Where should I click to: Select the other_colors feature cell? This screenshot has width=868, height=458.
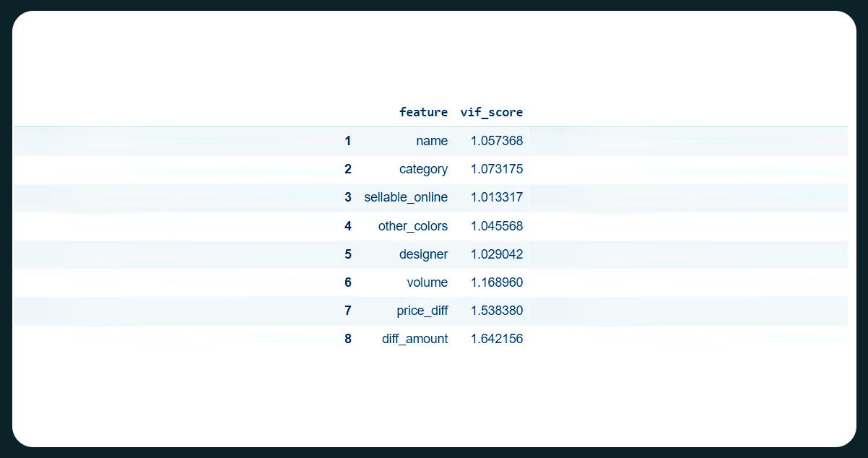tap(412, 226)
